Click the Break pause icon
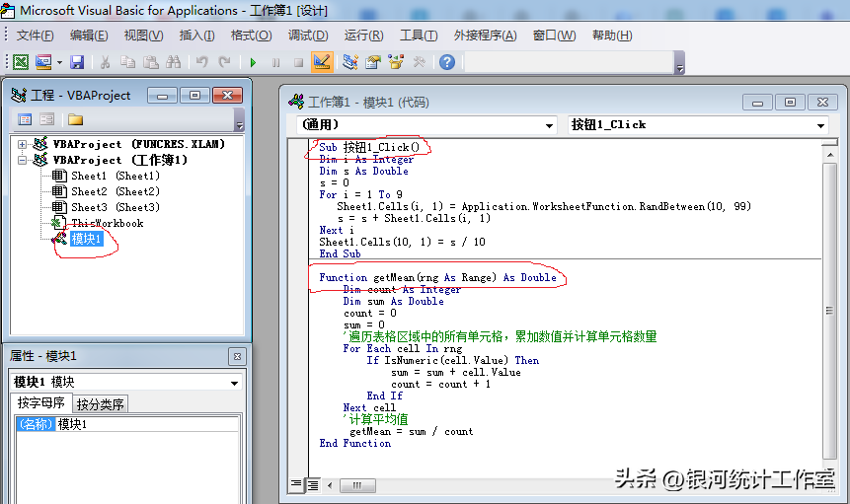 (275, 63)
